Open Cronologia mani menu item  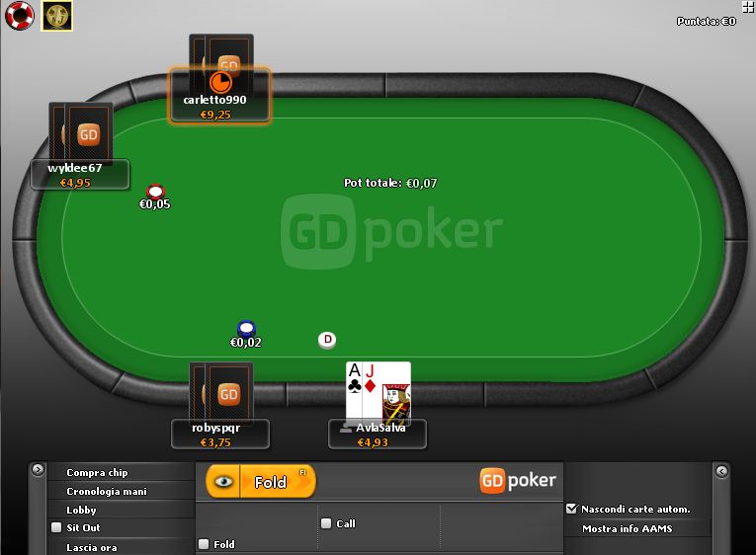coord(107,492)
